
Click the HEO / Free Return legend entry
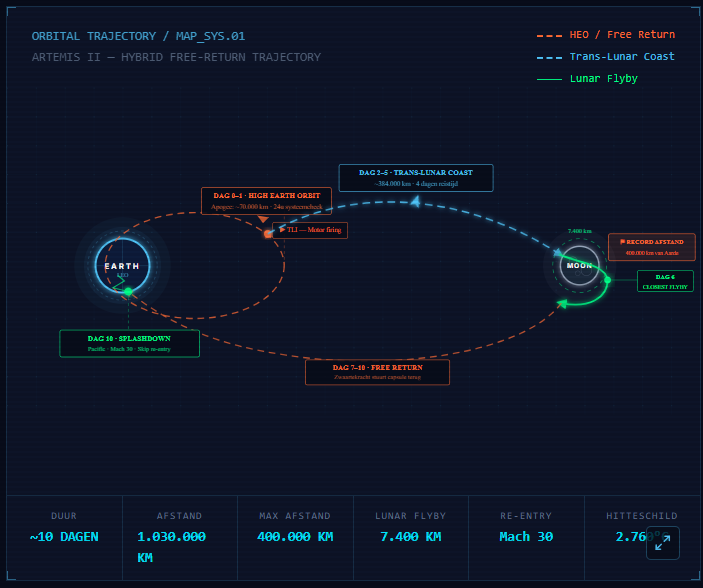606,35
